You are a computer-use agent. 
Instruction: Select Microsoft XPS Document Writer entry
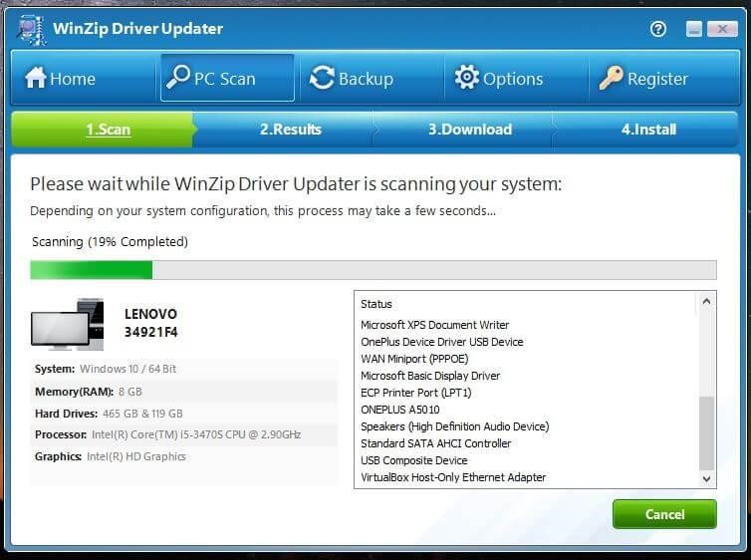pos(435,325)
